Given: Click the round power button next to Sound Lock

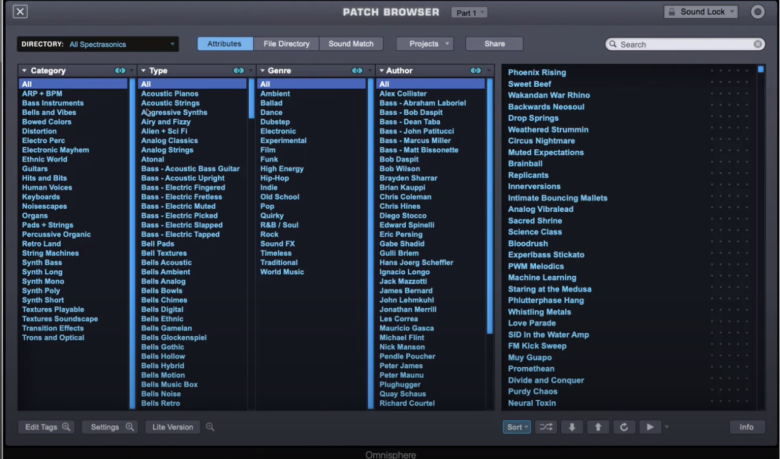Looking at the screenshot, I should coord(757,11).
